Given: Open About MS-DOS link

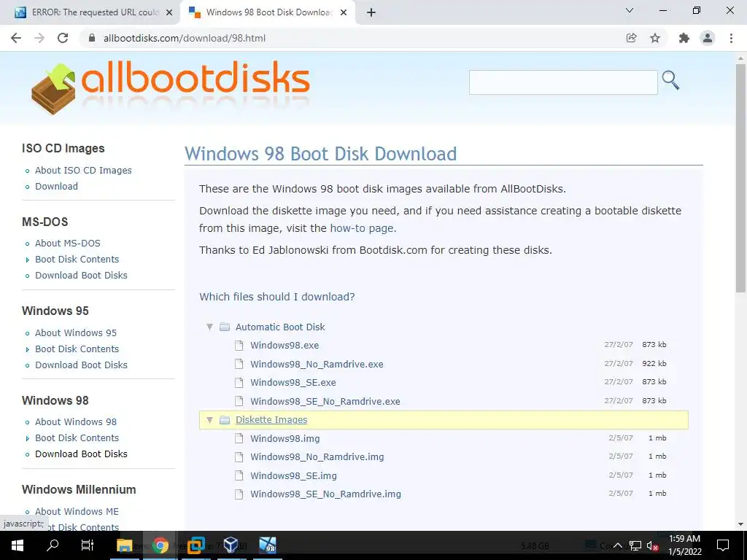Looking at the screenshot, I should pyautogui.click(x=68, y=244).
